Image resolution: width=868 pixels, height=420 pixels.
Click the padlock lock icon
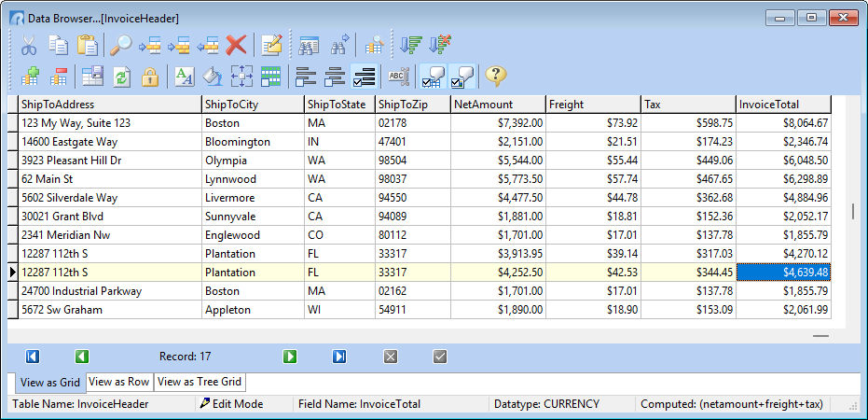coord(149,77)
